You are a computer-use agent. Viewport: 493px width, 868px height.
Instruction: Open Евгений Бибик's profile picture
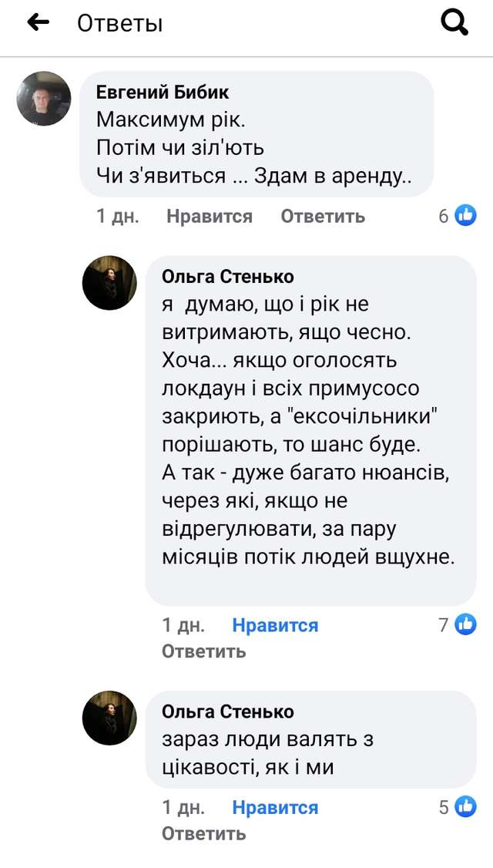tap(44, 99)
